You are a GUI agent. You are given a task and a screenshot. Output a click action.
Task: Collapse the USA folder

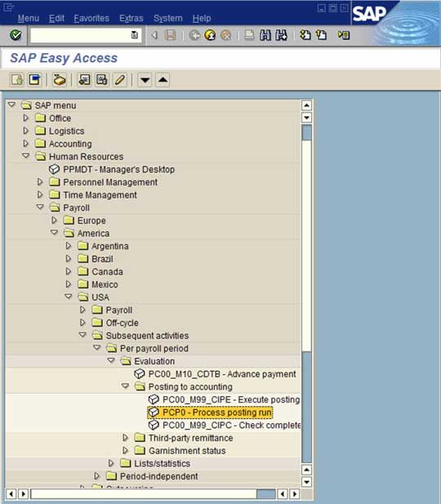tap(68, 297)
